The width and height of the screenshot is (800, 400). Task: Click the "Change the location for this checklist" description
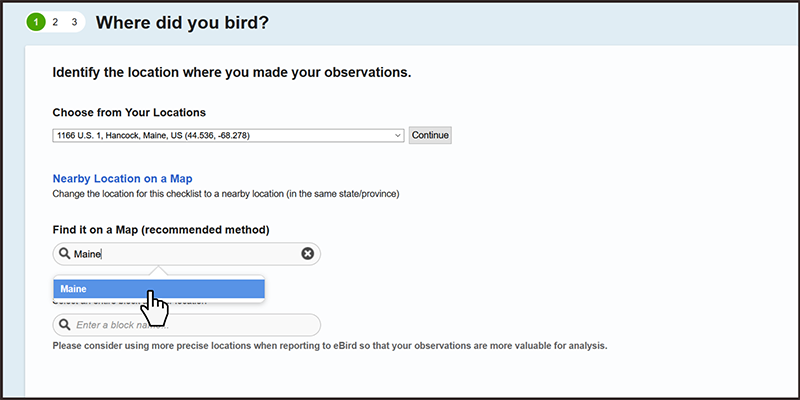pos(231,193)
